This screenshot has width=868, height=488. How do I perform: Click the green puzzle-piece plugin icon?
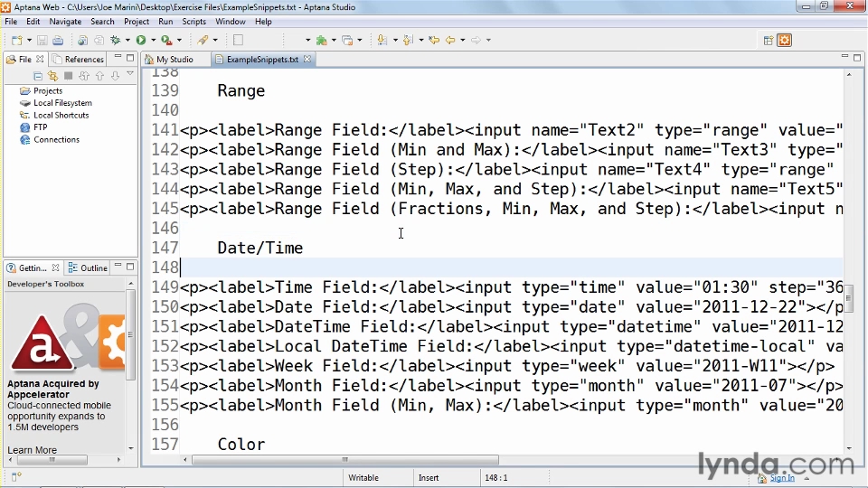pos(321,40)
